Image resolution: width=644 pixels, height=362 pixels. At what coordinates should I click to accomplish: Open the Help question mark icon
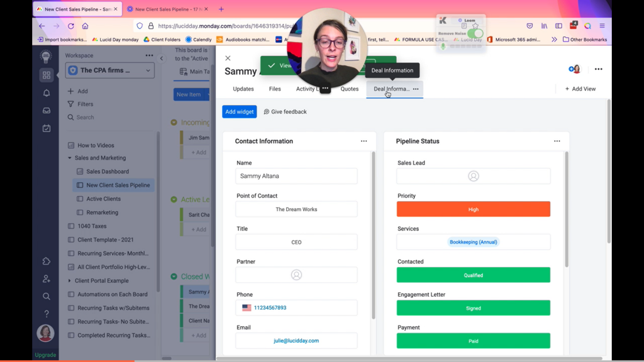(x=47, y=314)
